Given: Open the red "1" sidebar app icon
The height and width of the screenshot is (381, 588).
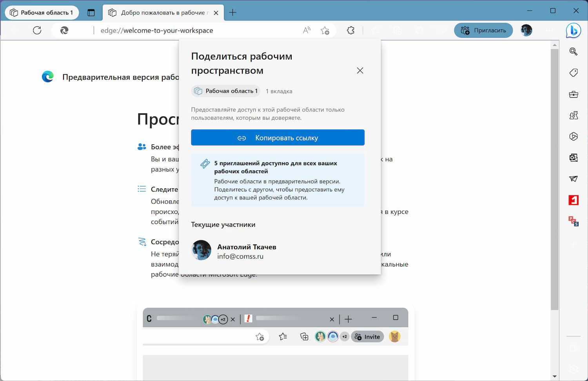Looking at the screenshot, I should click(x=573, y=200).
